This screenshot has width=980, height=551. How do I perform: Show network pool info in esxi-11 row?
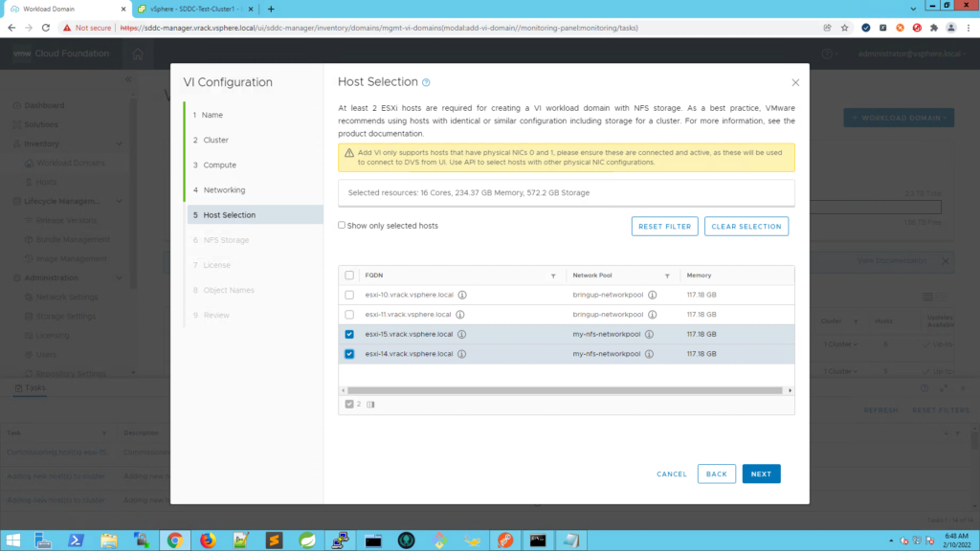point(653,314)
